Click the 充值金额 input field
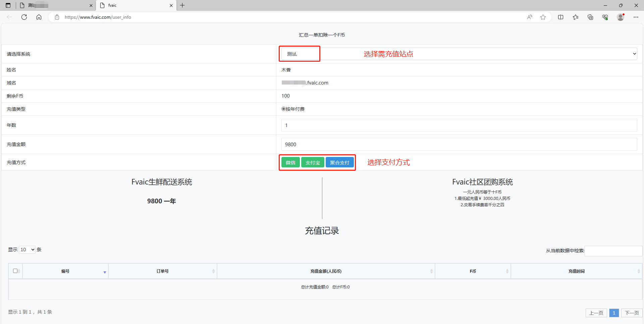The width and height of the screenshot is (644, 324). [x=459, y=145]
